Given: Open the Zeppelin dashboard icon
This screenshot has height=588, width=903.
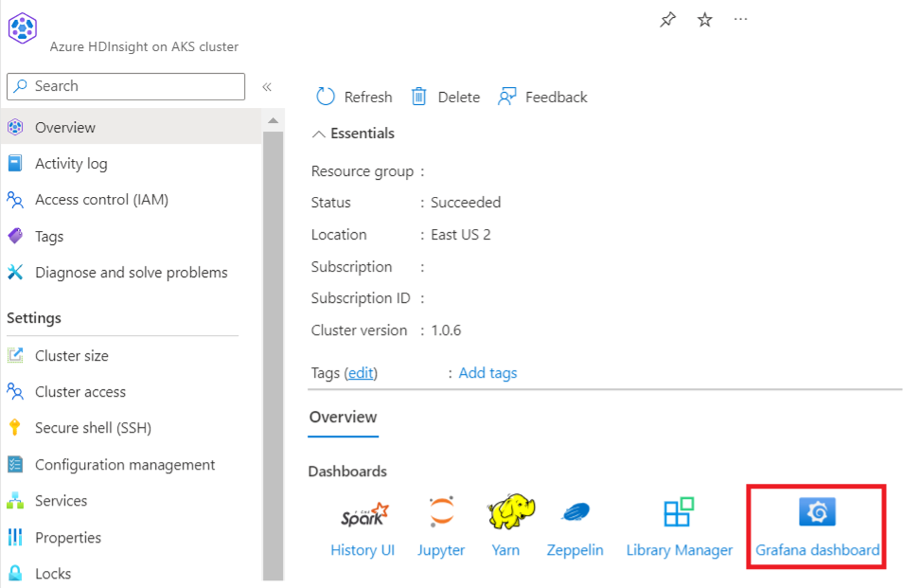Looking at the screenshot, I should [x=575, y=512].
